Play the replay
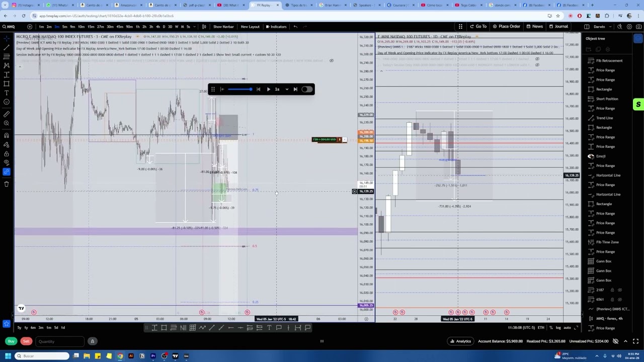 click(x=268, y=89)
